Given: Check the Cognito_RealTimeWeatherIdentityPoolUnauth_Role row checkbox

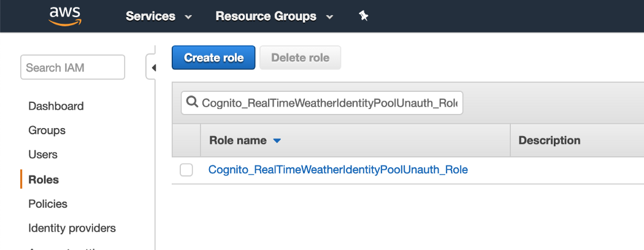Looking at the screenshot, I should coord(186,170).
